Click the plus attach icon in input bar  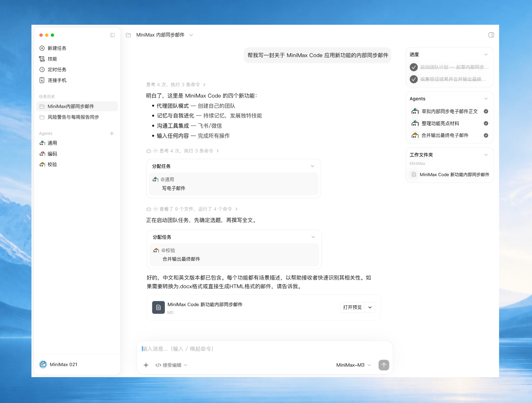coord(146,365)
